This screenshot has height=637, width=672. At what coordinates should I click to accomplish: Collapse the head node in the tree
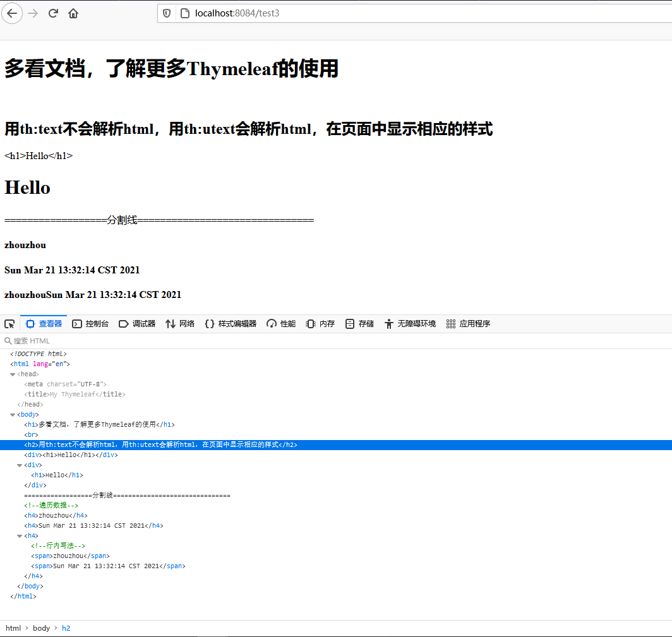coord(13,374)
